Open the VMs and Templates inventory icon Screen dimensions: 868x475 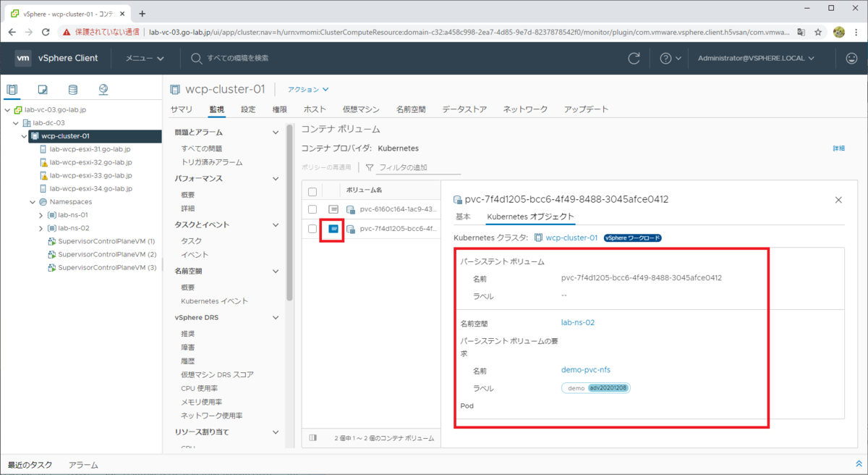43,90
